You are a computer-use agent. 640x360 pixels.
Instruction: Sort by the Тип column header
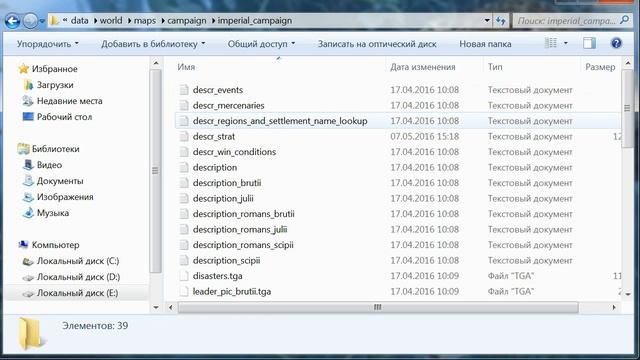495,67
